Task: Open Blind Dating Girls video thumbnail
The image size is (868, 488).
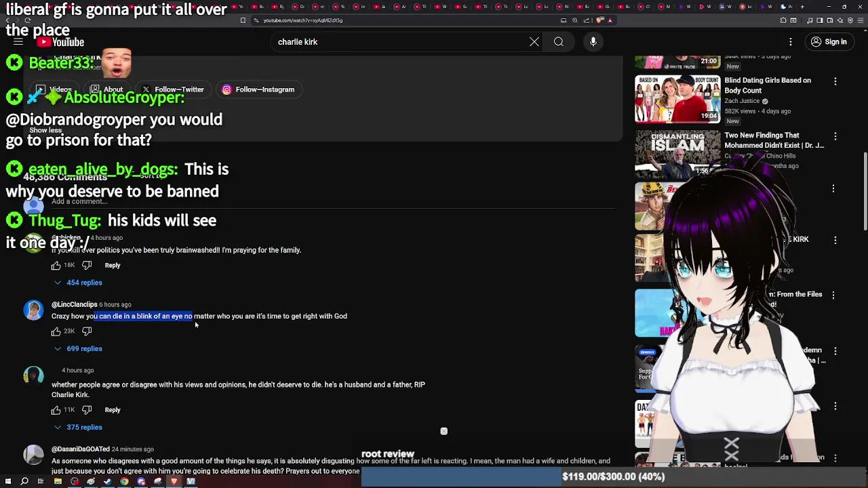Action: [677, 99]
